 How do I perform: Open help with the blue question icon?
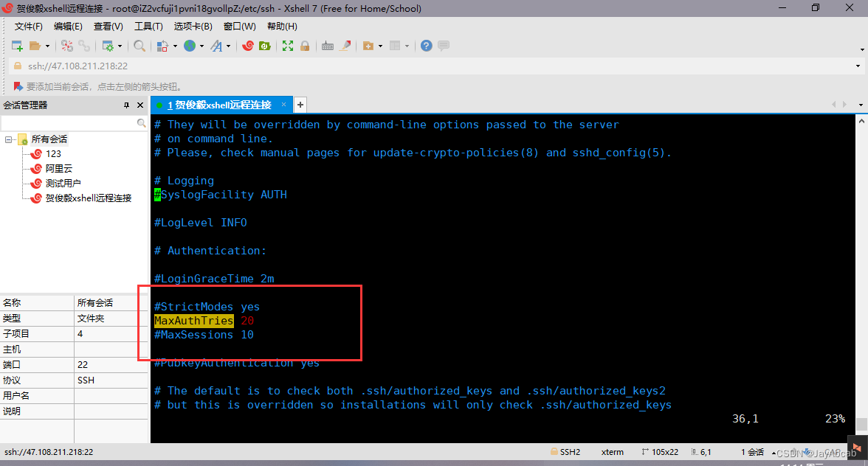pos(427,46)
